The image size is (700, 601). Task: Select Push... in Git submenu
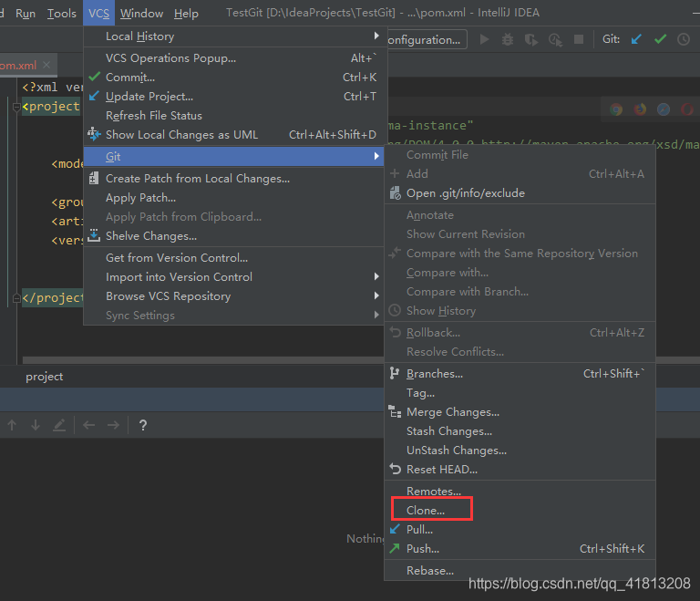(520, 549)
